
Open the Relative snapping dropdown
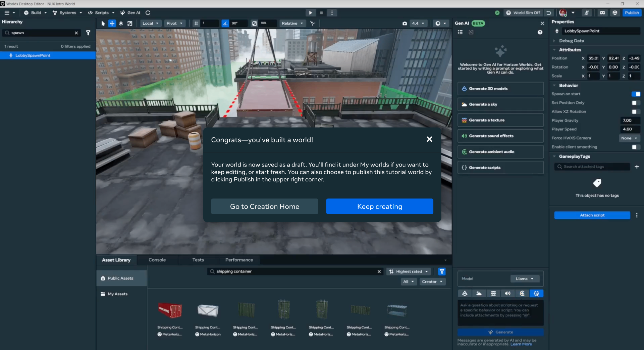pos(292,24)
